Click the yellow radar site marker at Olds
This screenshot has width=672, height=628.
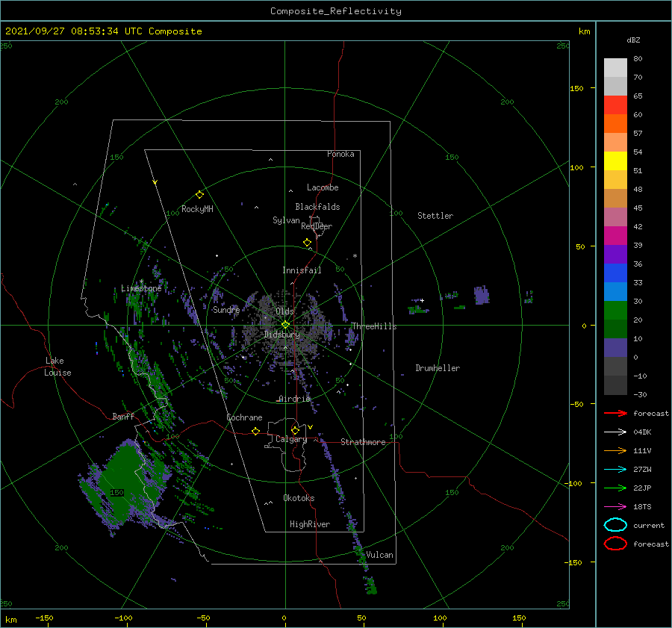point(285,325)
